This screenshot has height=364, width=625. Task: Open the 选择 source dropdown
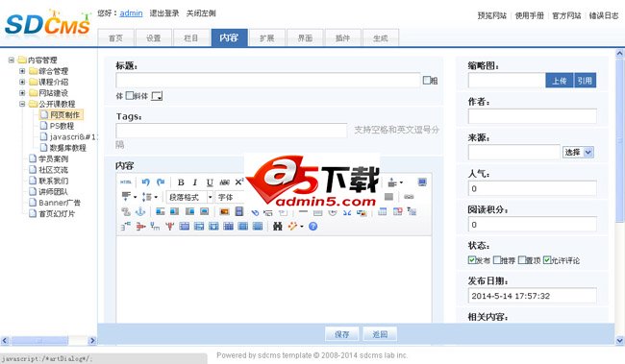point(578,152)
